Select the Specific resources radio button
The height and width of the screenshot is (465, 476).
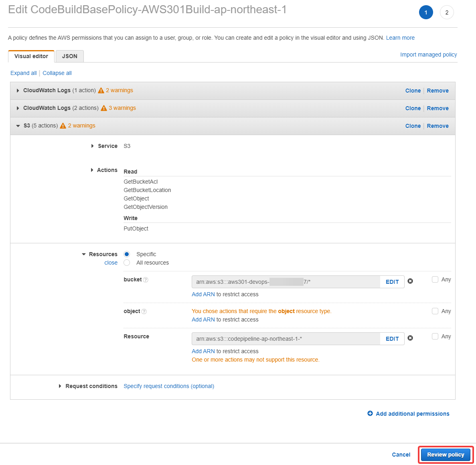click(127, 254)
